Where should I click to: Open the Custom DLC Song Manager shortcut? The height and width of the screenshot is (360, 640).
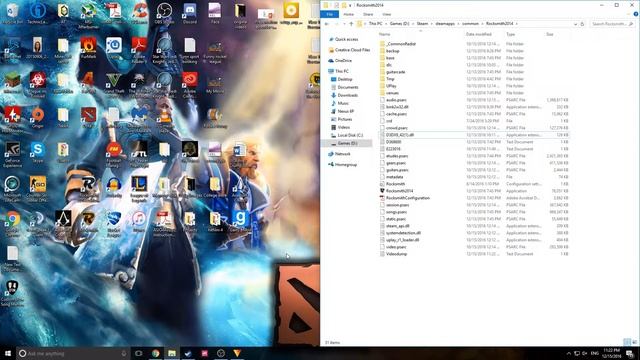[x=12, y=293]
